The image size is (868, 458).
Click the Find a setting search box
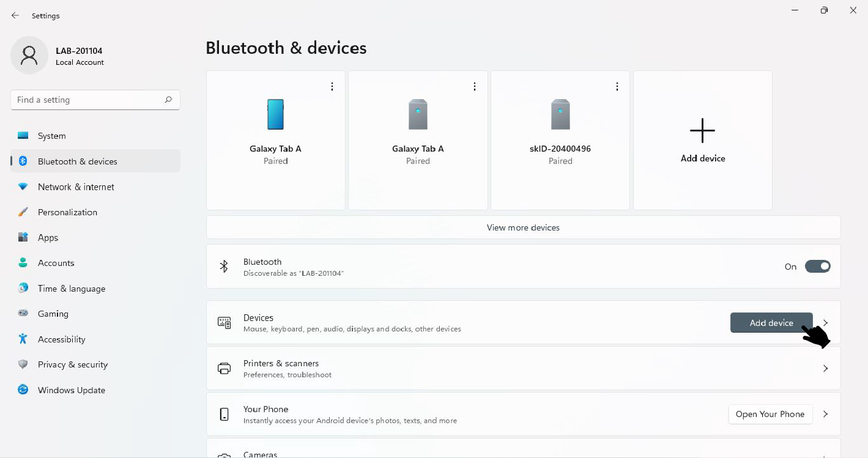86,100
